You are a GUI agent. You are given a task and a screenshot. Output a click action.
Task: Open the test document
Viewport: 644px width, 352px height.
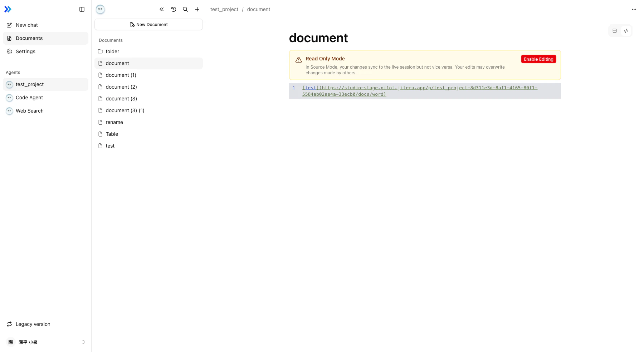click(x=148, y=146)
